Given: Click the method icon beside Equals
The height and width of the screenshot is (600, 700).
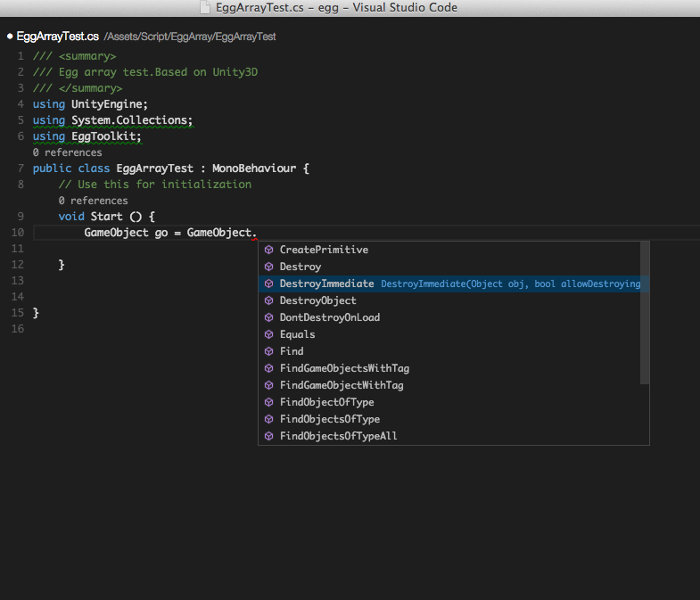Looking at the screenshot, I should pyautogui.click(x=268, y=334).
